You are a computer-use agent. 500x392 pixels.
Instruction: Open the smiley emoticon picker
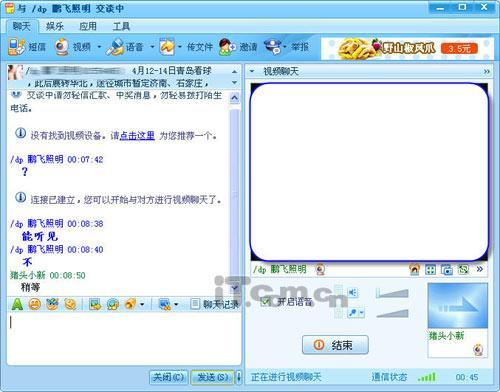(35, 304)
